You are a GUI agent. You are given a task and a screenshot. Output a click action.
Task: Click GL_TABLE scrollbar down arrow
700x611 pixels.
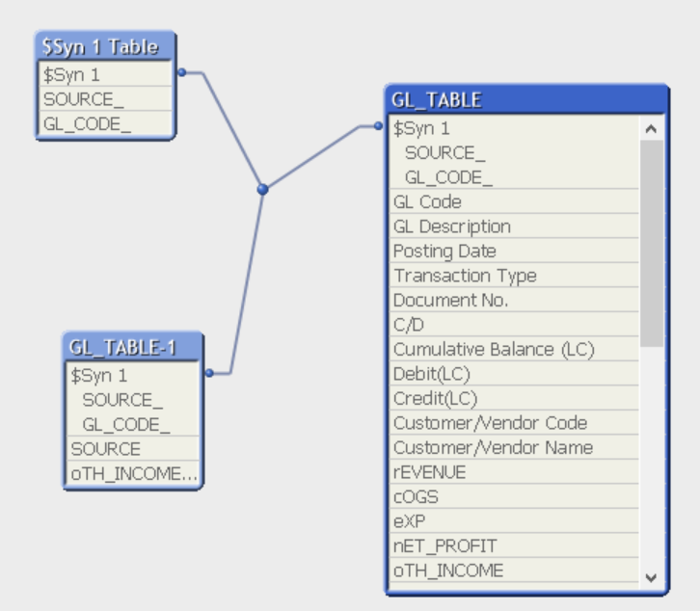[x=652, y=577]
